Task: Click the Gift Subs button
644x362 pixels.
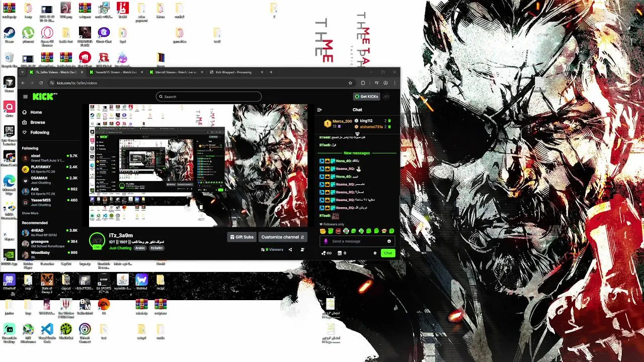Action: 242,237
